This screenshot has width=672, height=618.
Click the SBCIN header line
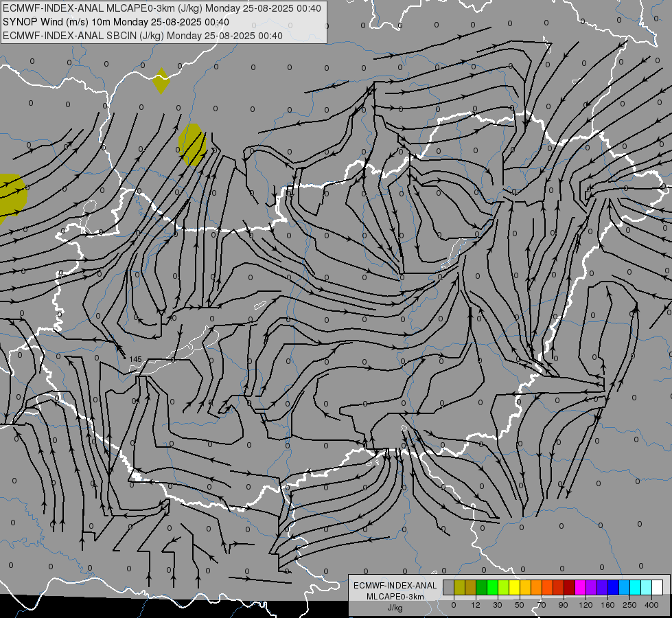pos(143,36)
